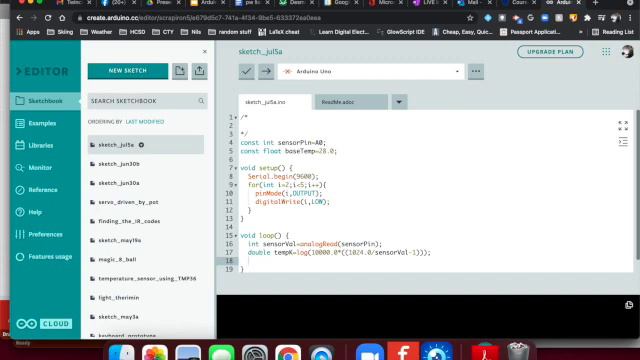This screenshot has width=640, height=360.
Task: Click the Verify checkmark button
Action: (246, 71)
